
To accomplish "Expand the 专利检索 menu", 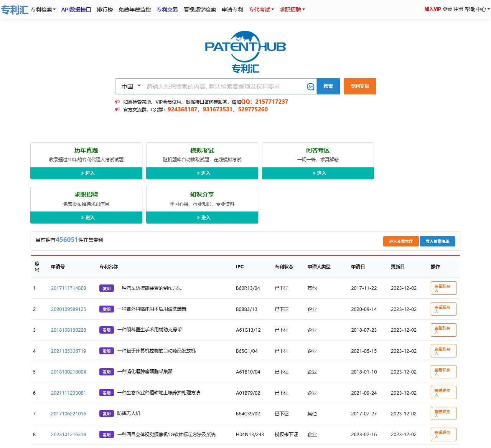I will coord(43,10).
